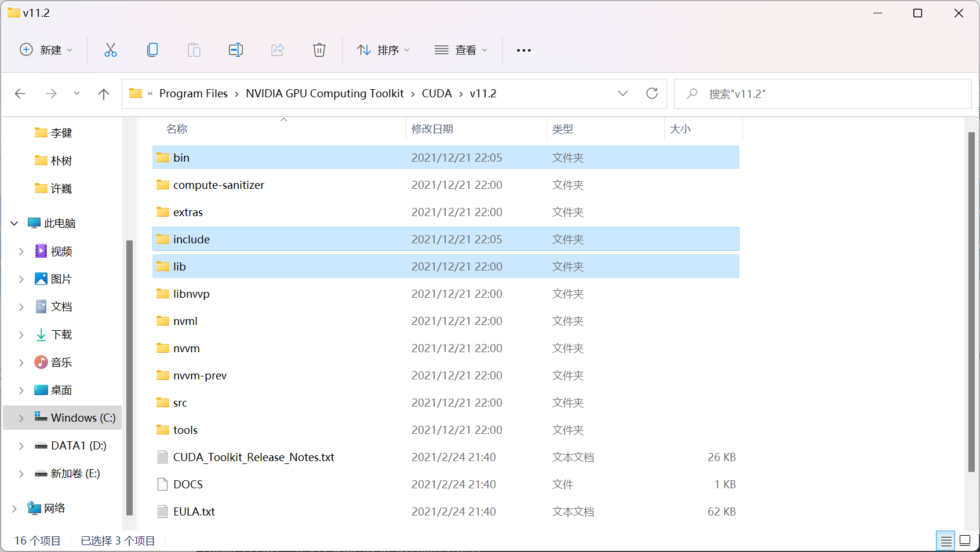980x552 pixels.
Task: Click the DOCS file icon
Action: (x=163, y=484)
